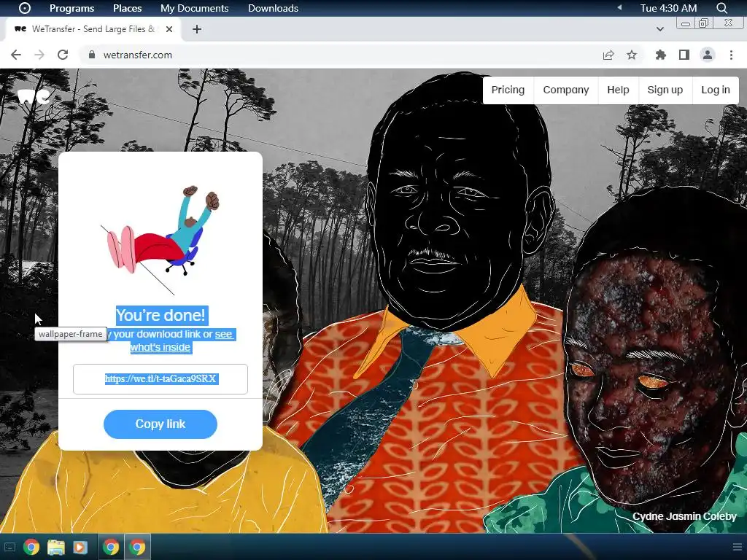Go back to previous page
The image size is (747, 560).
tap(16, 55)
